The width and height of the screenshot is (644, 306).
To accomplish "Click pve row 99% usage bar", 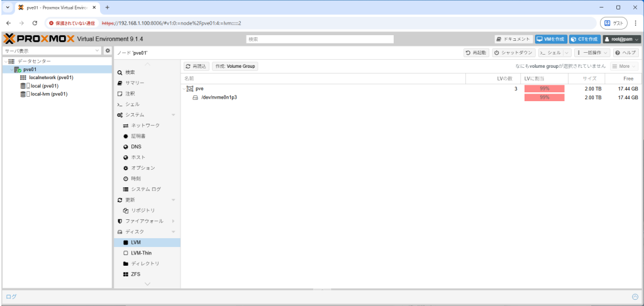I will click(544, 89).
